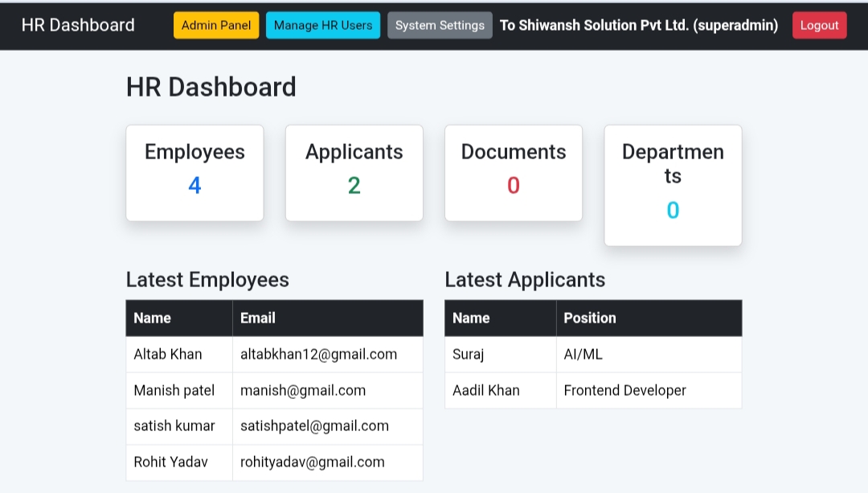
Task: Click the documents count 0
Action: [x=514, y=186]
